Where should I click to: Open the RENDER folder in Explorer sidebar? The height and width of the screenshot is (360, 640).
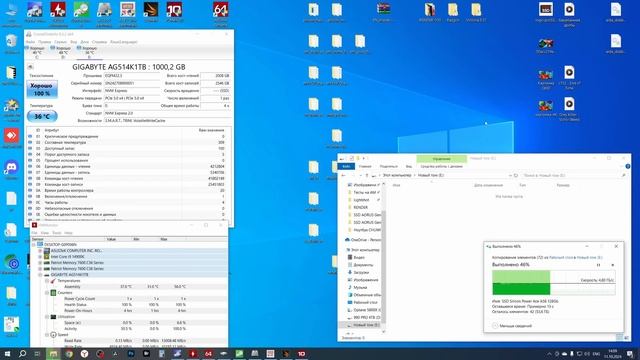[x=360, y=207]
